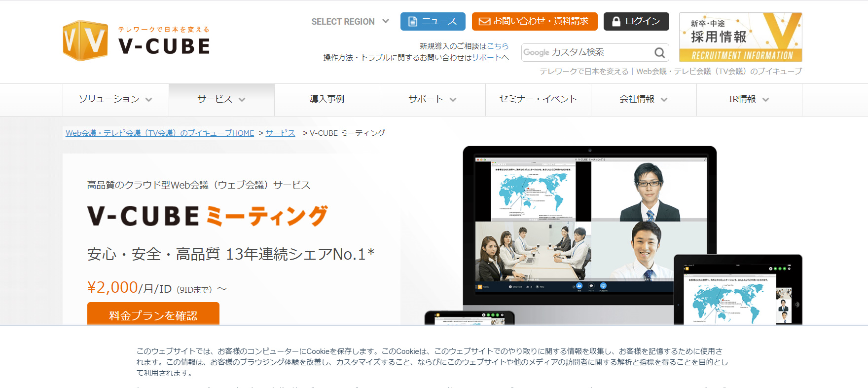The image size is (868, 388).
Task: Click the サービス breadcrumb link
Action: [280, 133]
